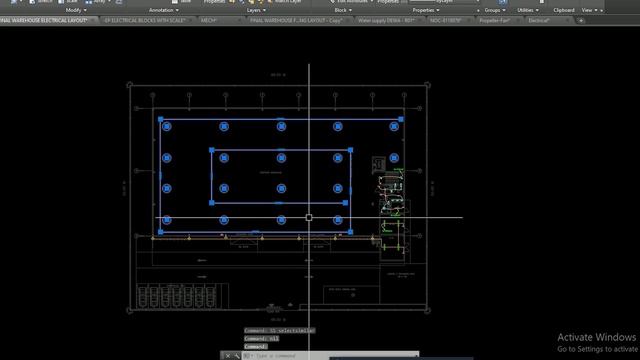The image size is (640, 360).
Task: Select top-right grip of inner selected rectangle
Action: click(350, 150)
